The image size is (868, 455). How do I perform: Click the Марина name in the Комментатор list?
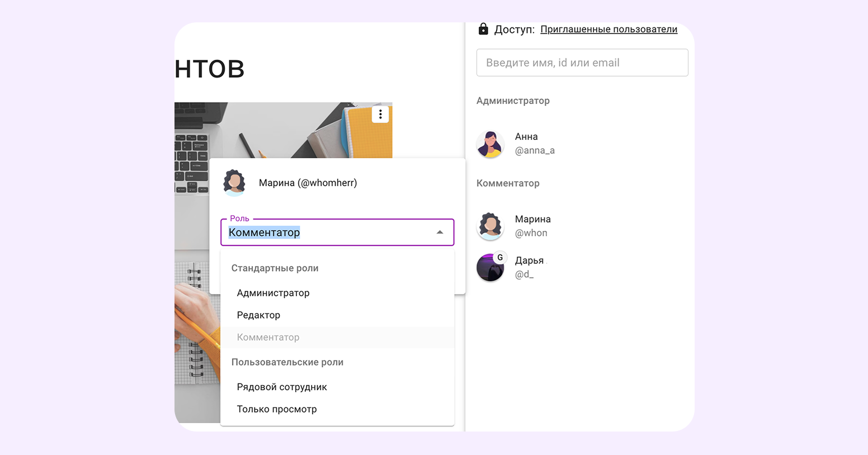(x=532, y=219)
